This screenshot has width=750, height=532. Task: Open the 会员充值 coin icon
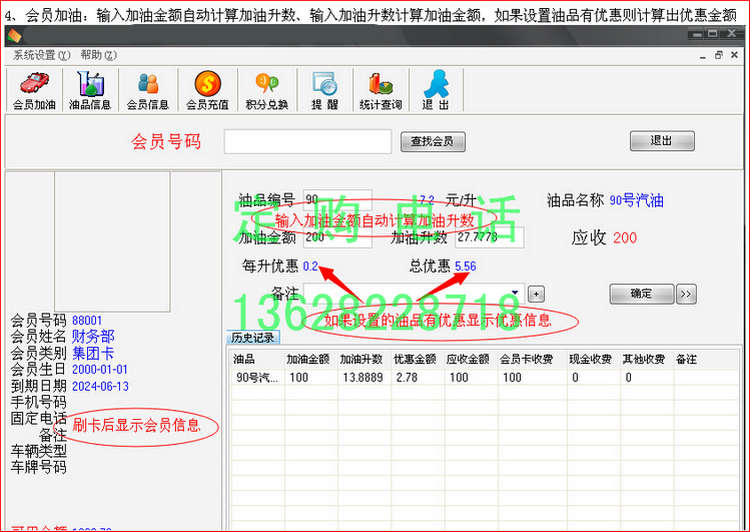tap(207, 90)
